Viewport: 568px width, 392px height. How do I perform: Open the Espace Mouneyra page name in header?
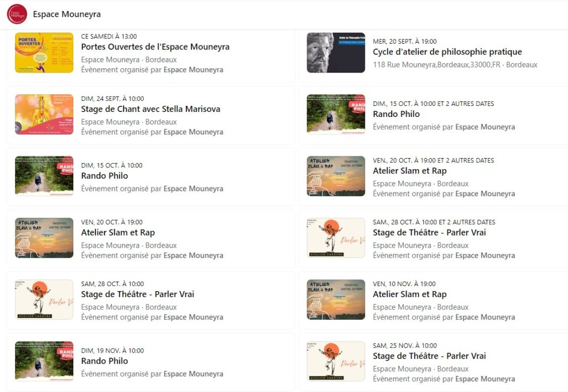click(x=67, y=14)
